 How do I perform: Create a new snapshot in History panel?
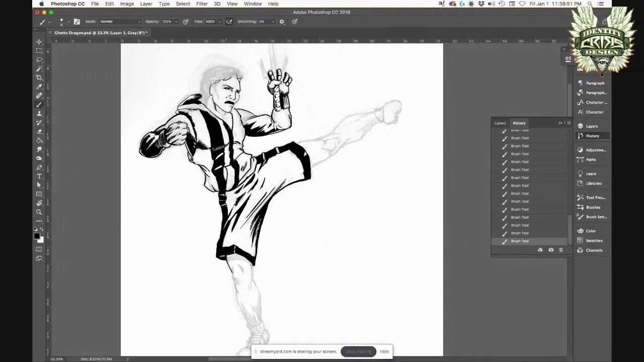[551, 250]
